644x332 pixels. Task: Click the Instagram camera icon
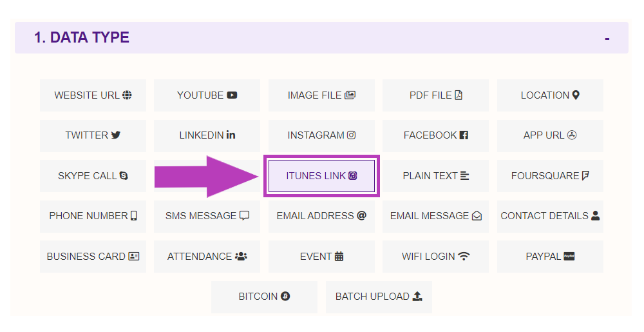click(x=351, y=135)
